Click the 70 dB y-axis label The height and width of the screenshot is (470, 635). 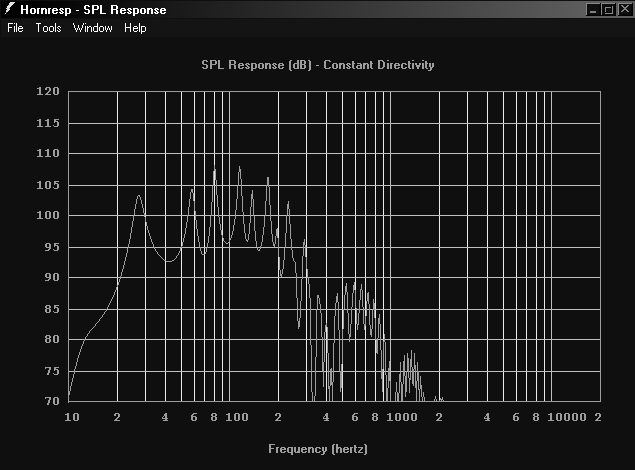click(x=52, y=401)
